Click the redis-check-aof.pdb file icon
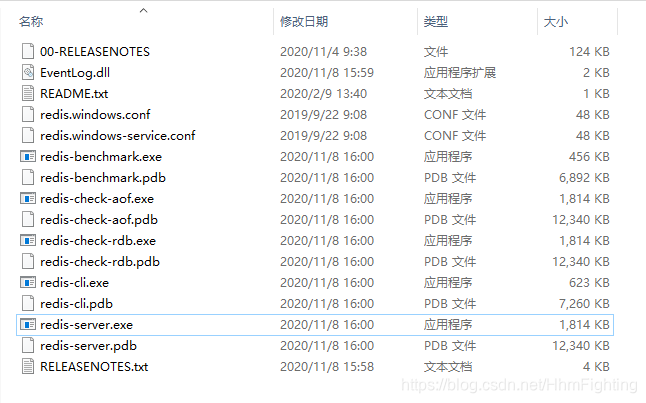The image size is (646, 403). point(28,220)
